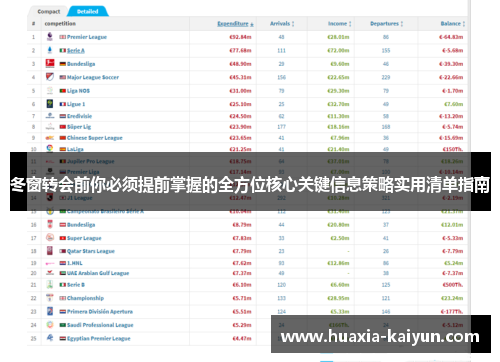
Task: Click the Chinese Super League logo
Action: coord(50,138)
